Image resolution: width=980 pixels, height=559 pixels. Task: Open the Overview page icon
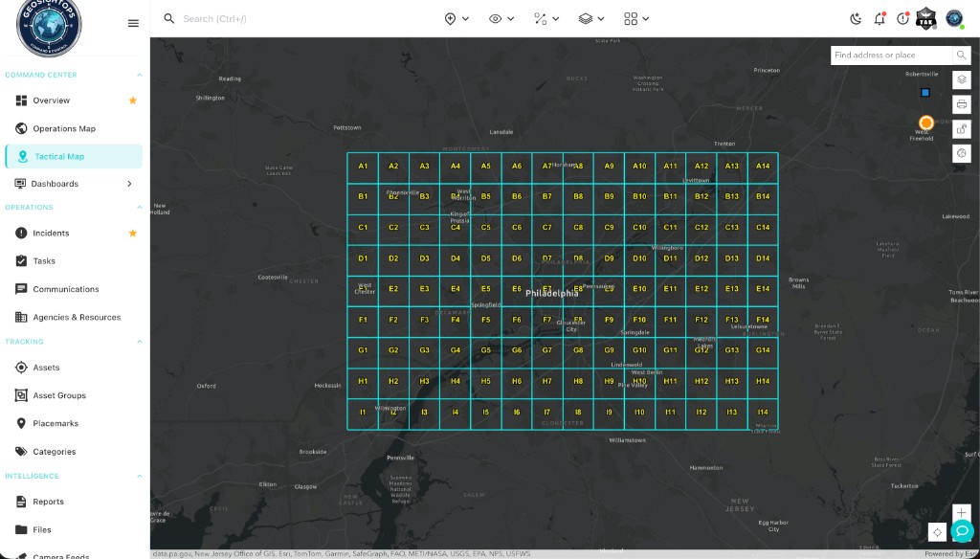21,101
